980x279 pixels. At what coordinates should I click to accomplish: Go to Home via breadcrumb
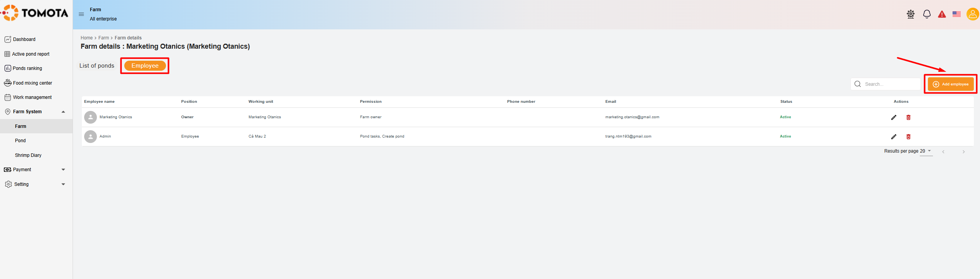tap(86, 38)
